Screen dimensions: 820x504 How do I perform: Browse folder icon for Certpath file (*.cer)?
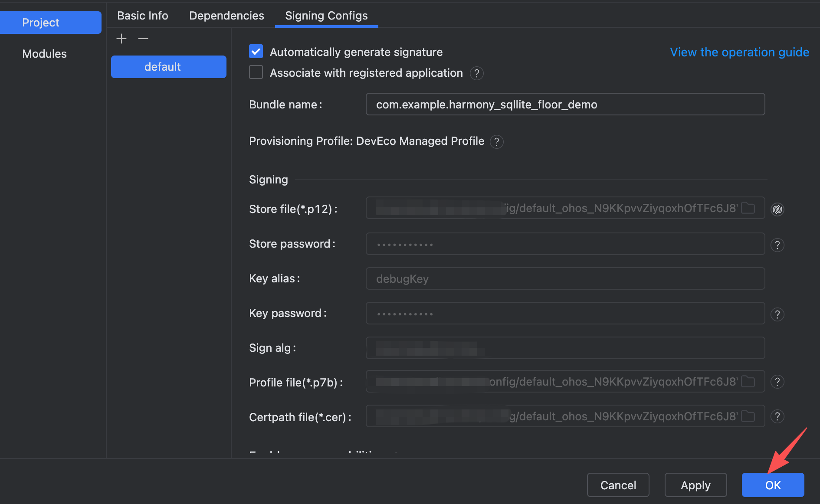(748, 416)
